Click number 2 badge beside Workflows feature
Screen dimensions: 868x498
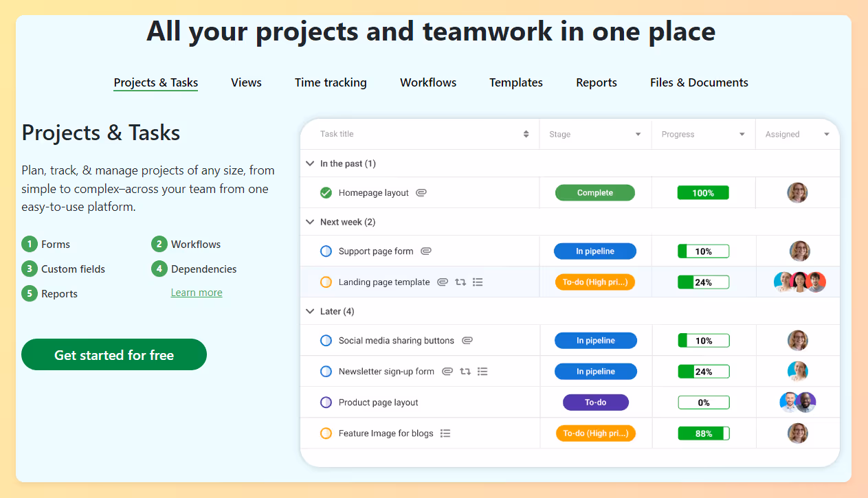coord(159,245)
